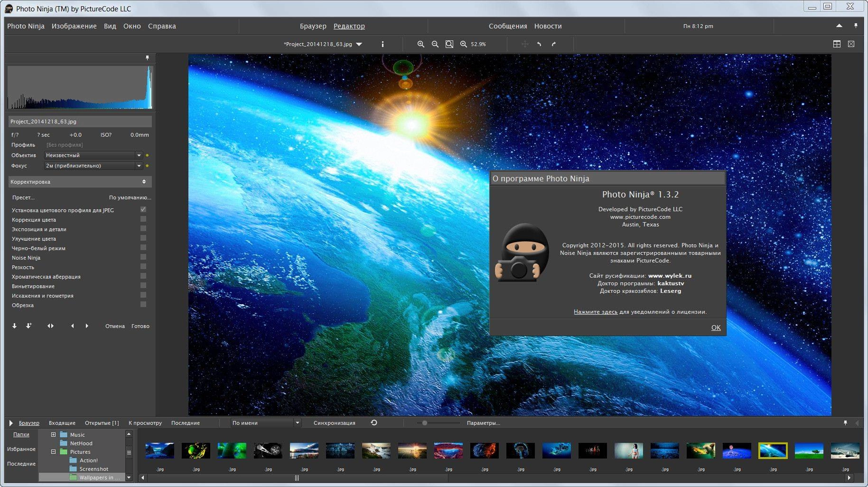Open the Новости tab

(548, 26)
